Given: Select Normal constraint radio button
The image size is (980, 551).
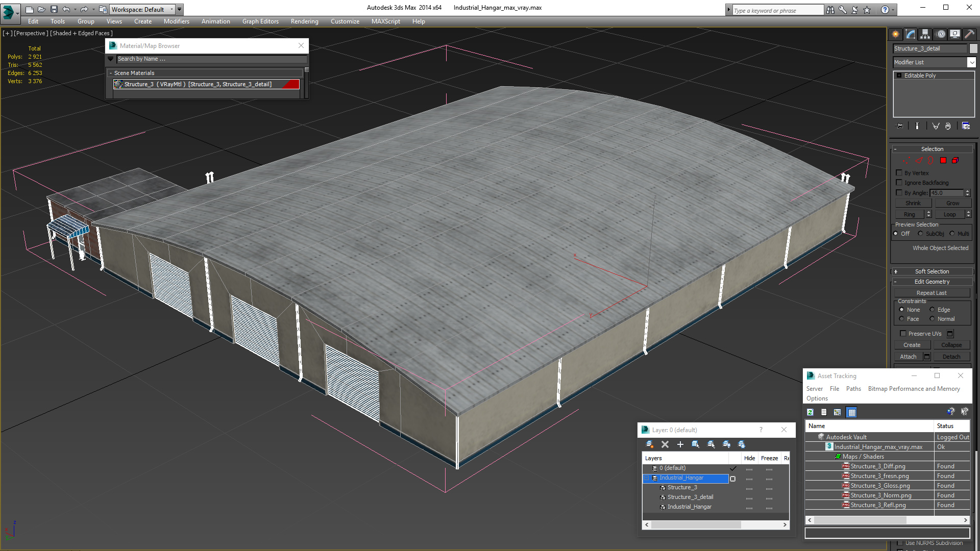Looking at the screenshot, I should (932, 319).
